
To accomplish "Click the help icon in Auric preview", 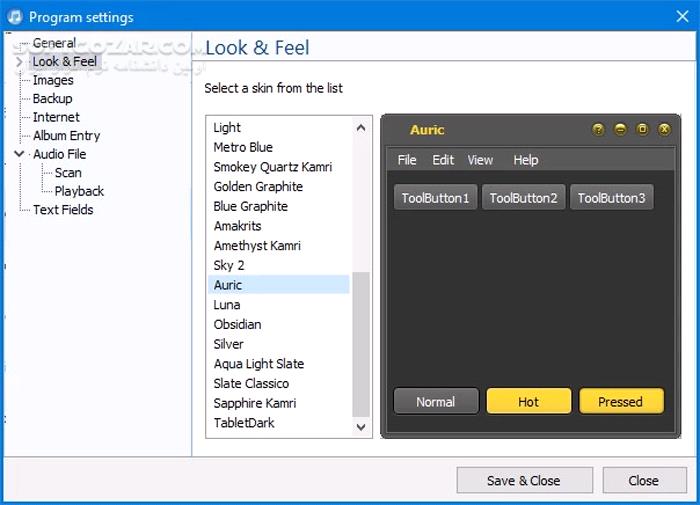I will tap(598, 130).
